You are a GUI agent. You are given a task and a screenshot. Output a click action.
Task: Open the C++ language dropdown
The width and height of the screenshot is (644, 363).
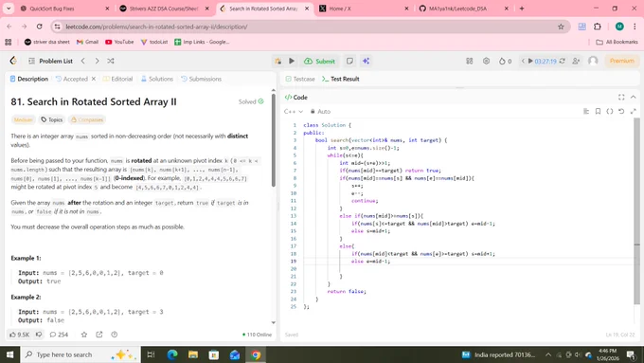pos(294,112)
